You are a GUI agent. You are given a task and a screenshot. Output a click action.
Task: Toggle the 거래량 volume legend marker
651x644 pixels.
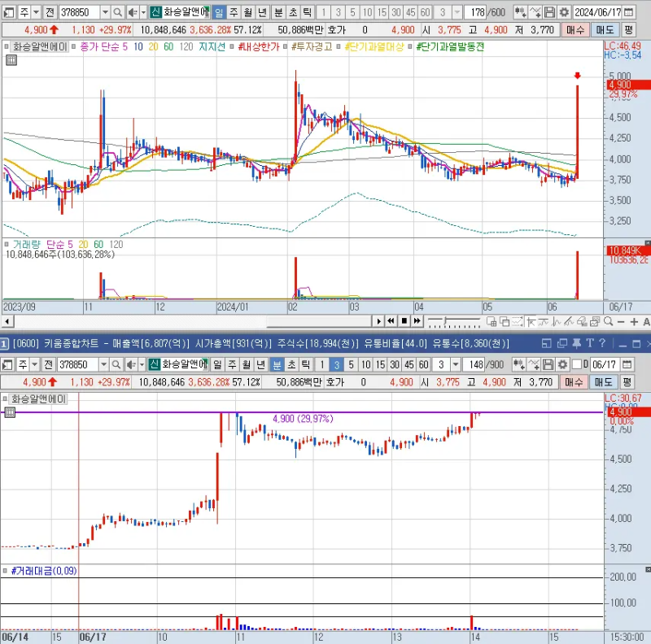pyautogui.click(x=7, y=245)
